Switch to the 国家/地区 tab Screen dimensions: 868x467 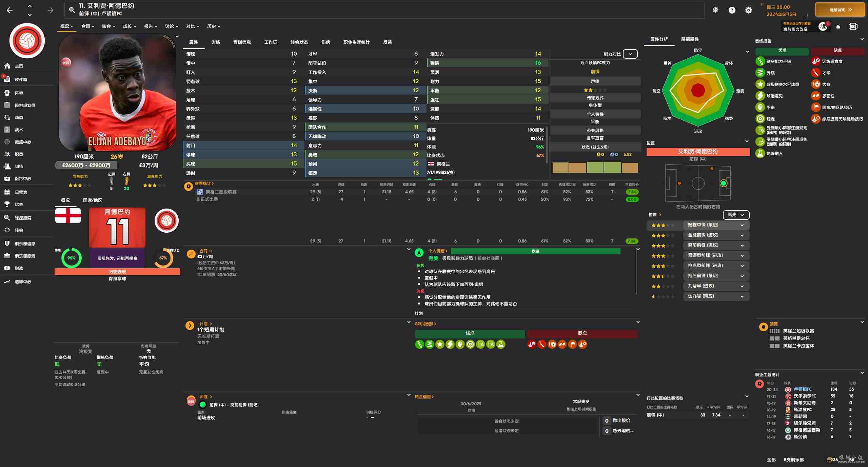pos(93,200)
